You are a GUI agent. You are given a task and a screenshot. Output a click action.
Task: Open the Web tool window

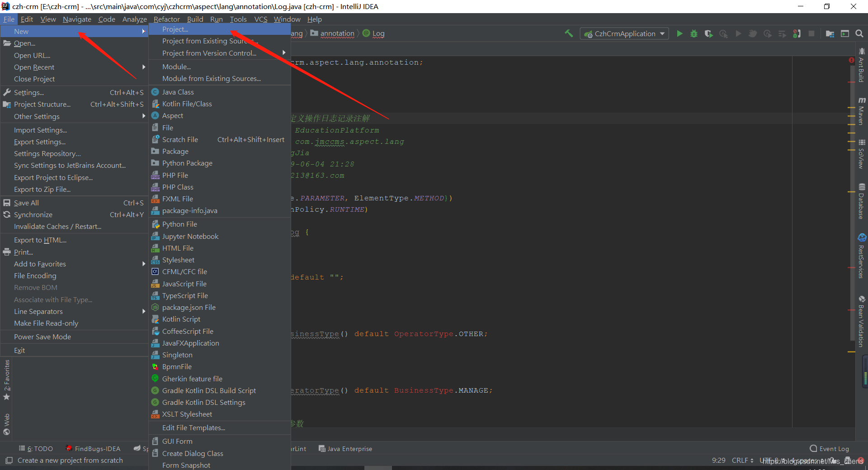point(6,424)
